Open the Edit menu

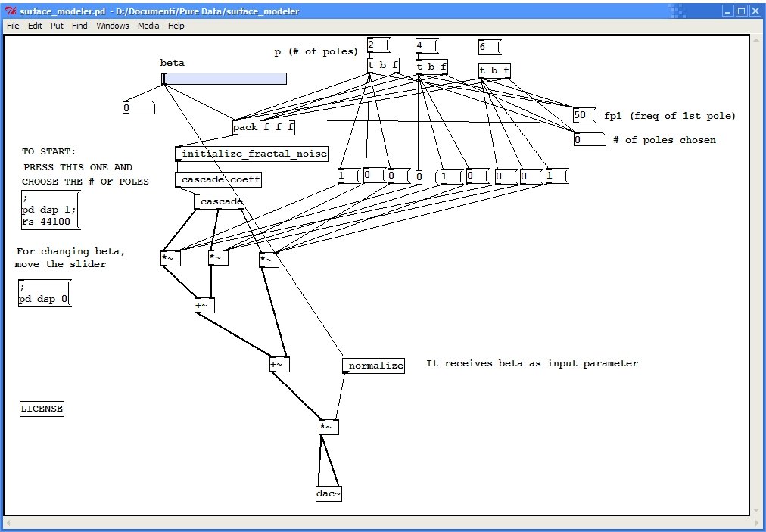35,26
